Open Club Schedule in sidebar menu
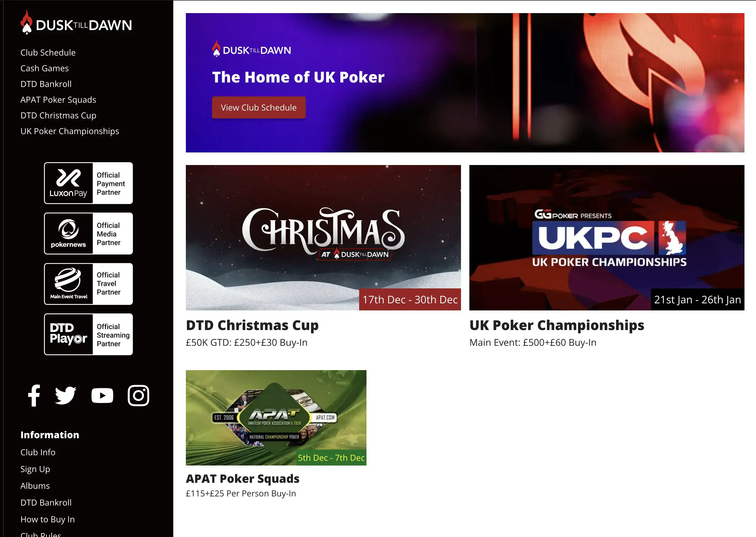The height and width of the screenshot is (537, 756). [x=48, y=53]
